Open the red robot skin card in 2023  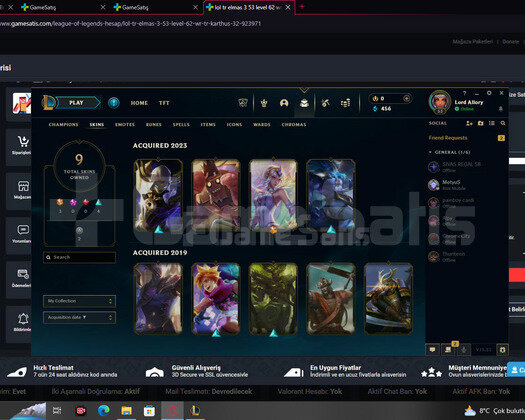click(216, 196)
